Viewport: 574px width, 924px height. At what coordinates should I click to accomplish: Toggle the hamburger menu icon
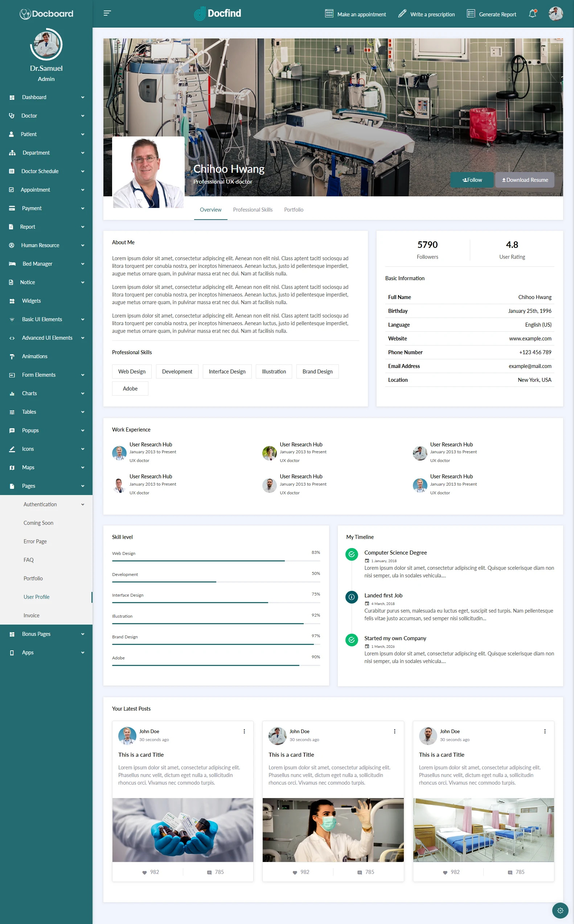[x=107, y=13]
